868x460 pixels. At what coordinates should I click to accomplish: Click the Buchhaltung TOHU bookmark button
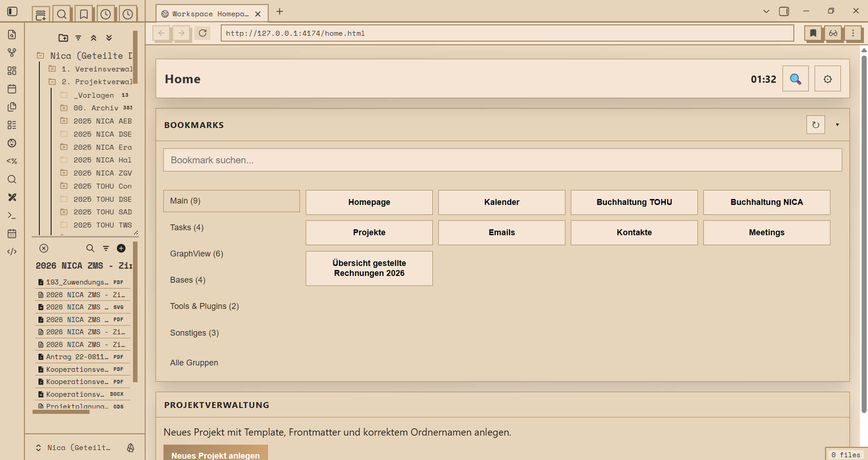coord(634,202)
